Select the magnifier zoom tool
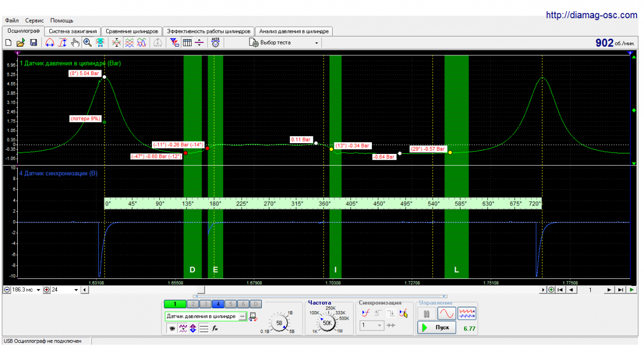The height and width of the screenshot is (347, 644). [x=87, y=43]
